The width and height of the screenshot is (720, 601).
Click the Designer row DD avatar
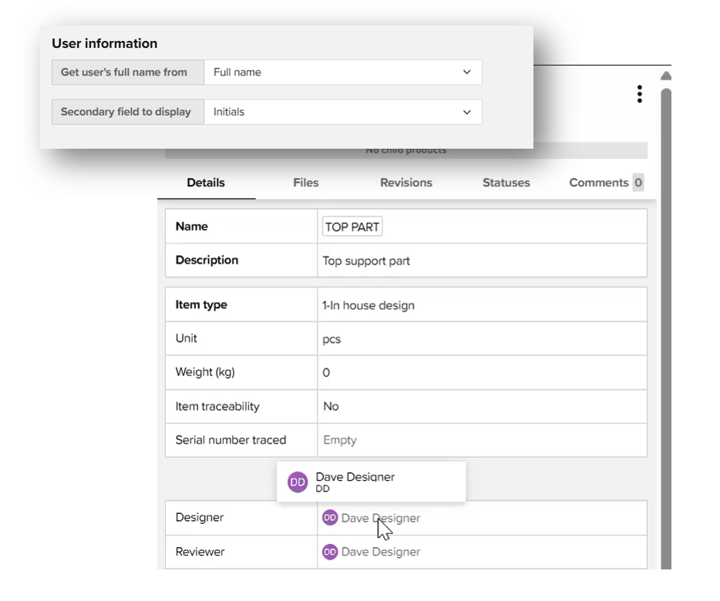[330, 518]
